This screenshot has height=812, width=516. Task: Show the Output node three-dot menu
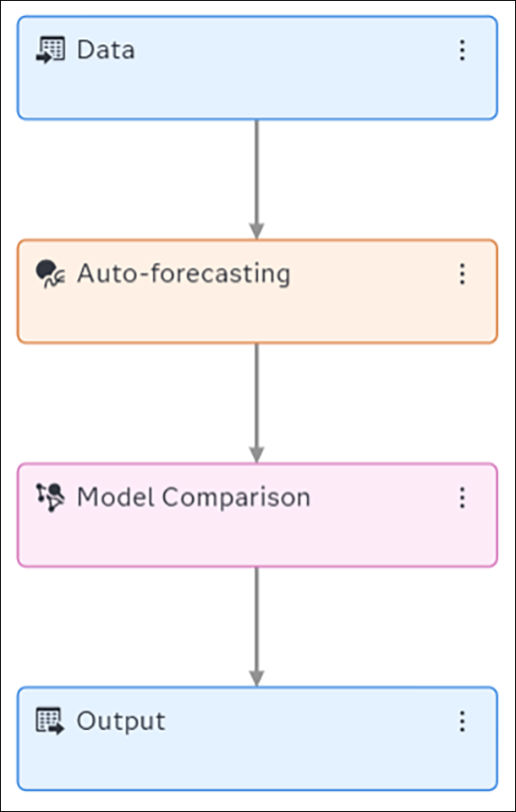(462, 721)
